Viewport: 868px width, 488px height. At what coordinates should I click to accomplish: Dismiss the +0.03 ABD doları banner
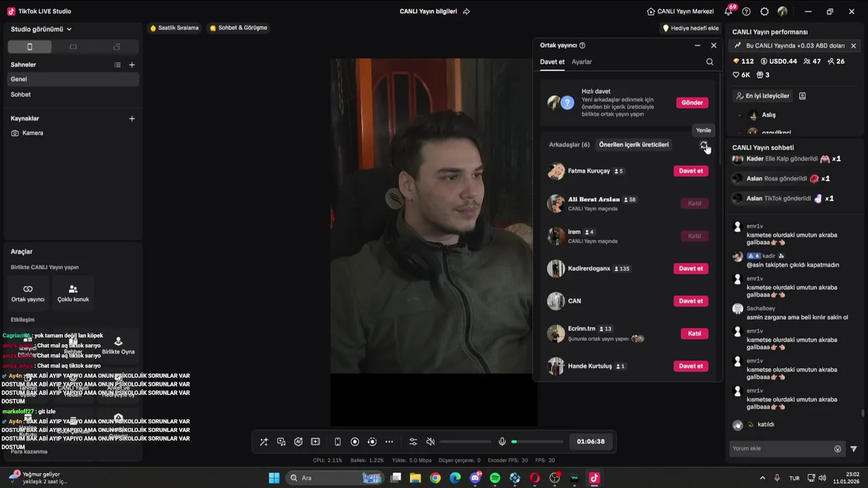coord(853,46)
